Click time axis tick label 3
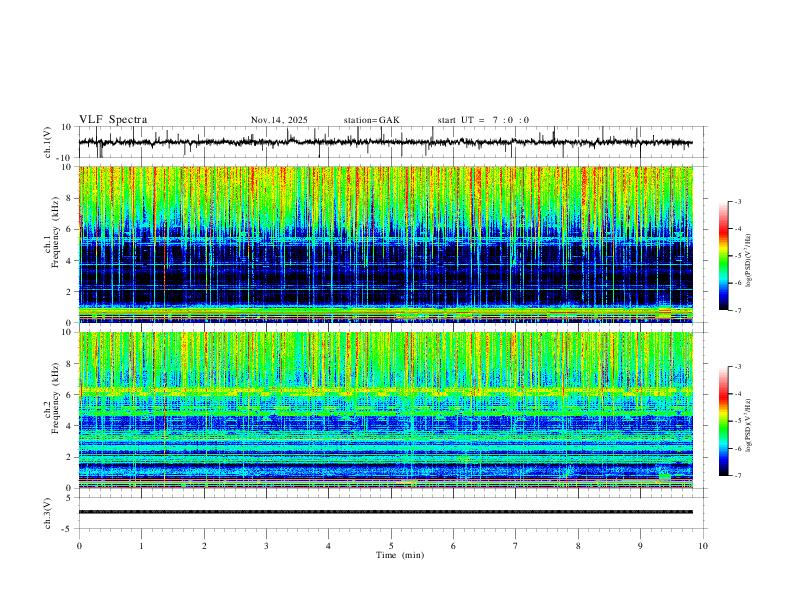 point(266,546)
